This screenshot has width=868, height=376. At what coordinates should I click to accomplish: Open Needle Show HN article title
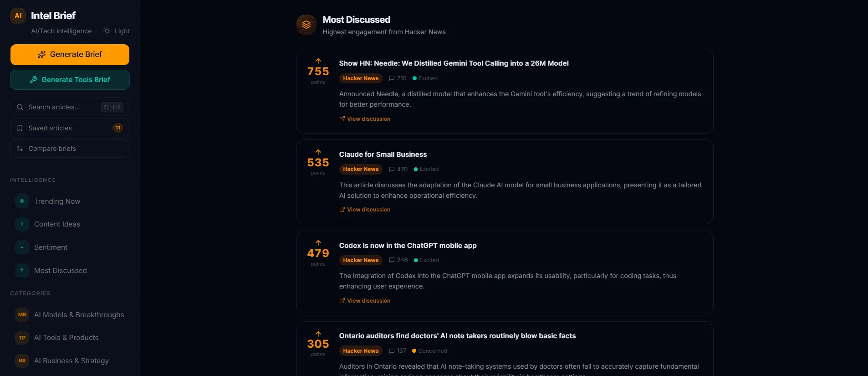[x=454, y=63]
